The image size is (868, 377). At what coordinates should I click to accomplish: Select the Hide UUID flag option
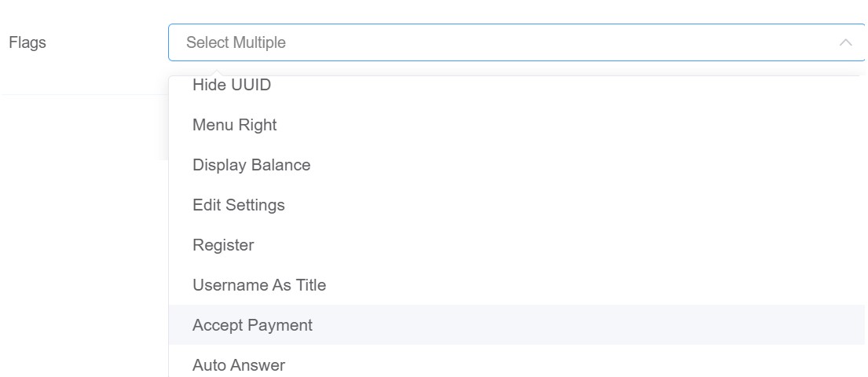pos(232,86)
